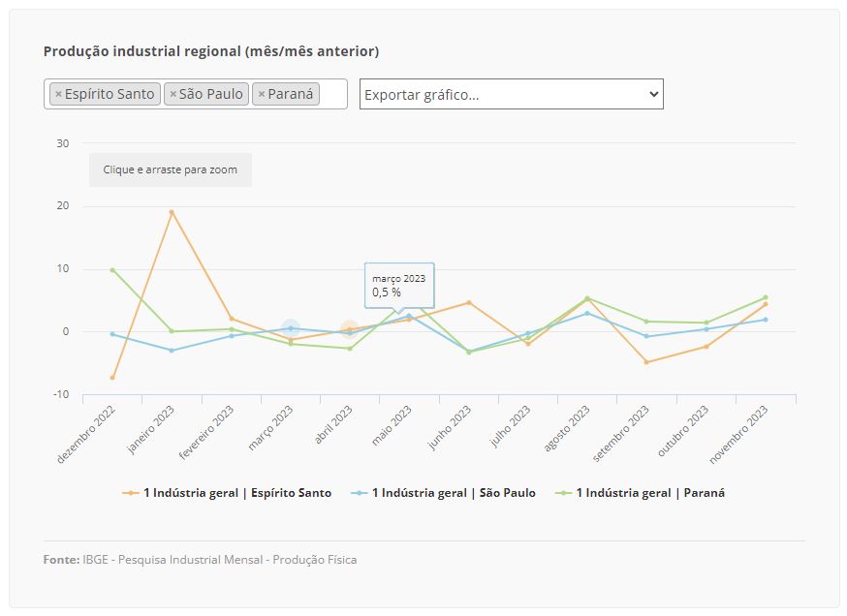Image resolution: width=847 pixels, height=616 pixels.
Task: Click the 'Fonte: IBGE' source note
Action: click(200, 560)
